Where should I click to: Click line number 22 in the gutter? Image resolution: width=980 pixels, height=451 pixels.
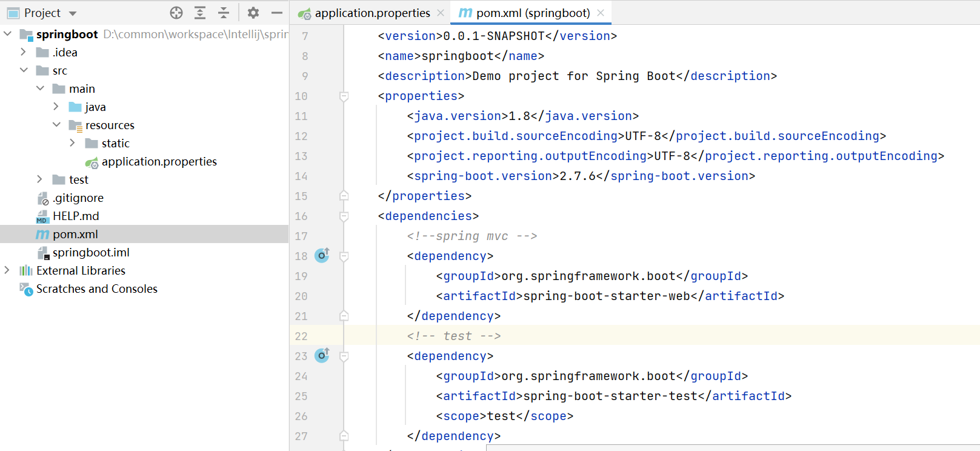[301, 336]
